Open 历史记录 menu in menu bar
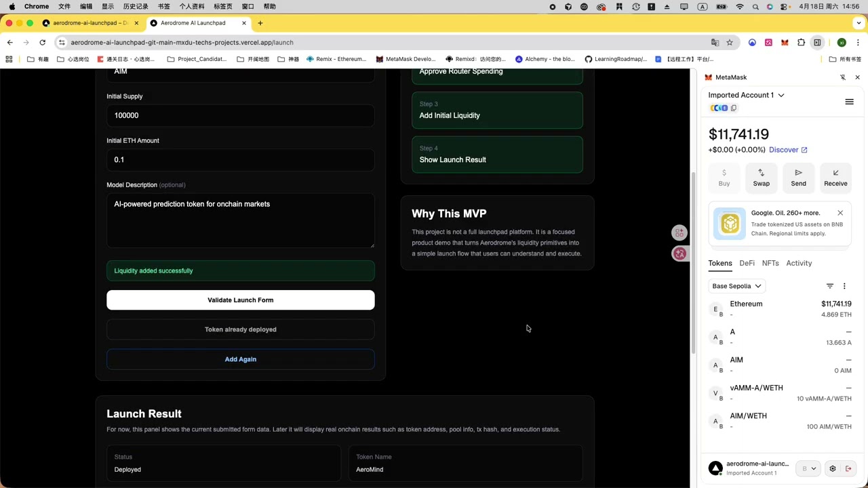 point(136,6)
